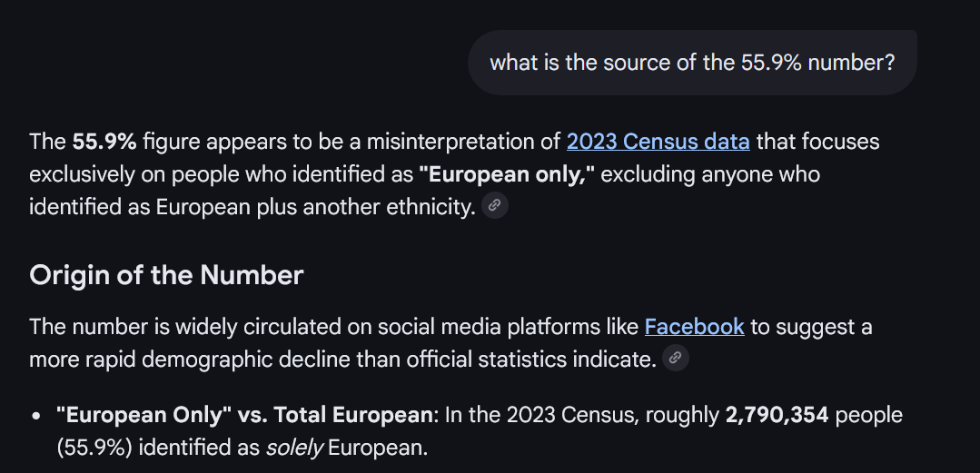Click "(55.9%)" in the bullet item
The width and height of the screenshot is (980, 473).
click(94, 448)
